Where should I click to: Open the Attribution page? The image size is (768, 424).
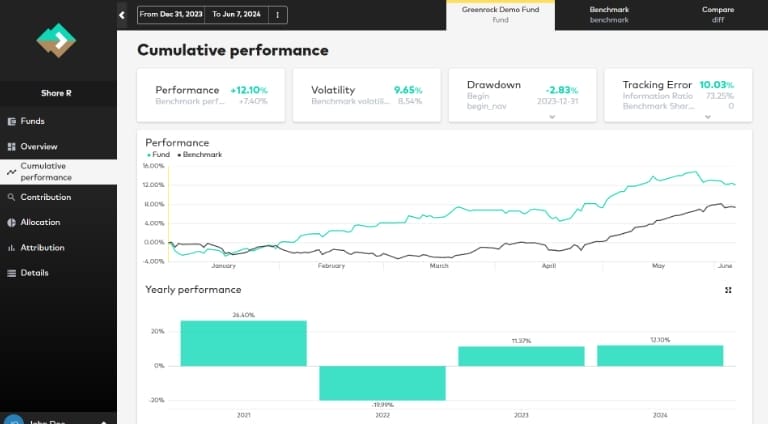pos(42,247)
